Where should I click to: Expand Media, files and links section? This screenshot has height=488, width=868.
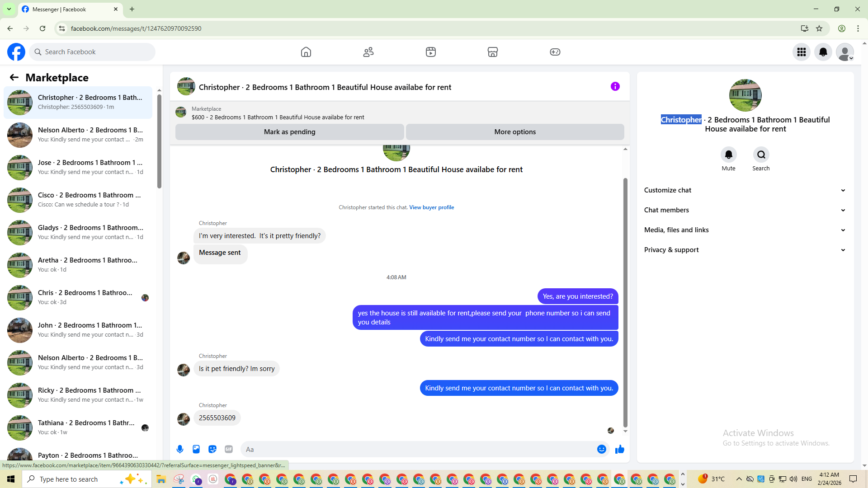click(745, 230)
